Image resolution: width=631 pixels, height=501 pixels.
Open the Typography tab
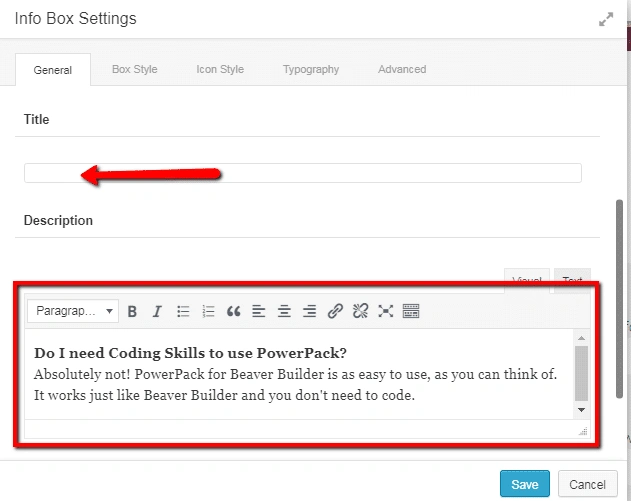coord(310,70)
